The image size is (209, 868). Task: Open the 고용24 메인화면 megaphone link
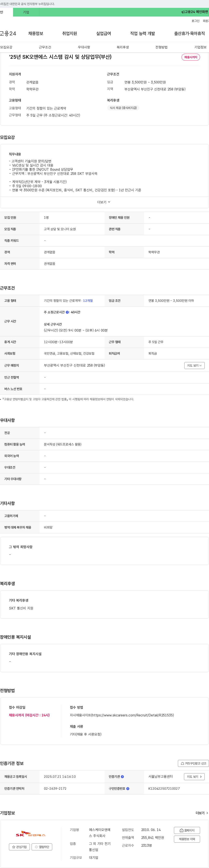point(195,12)
